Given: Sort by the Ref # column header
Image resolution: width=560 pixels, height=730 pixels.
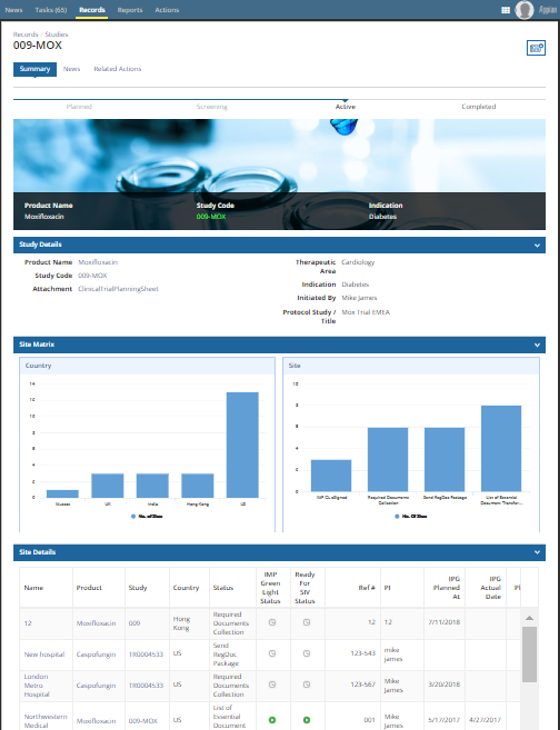Looking at the screenshot, I should (367, 588).
